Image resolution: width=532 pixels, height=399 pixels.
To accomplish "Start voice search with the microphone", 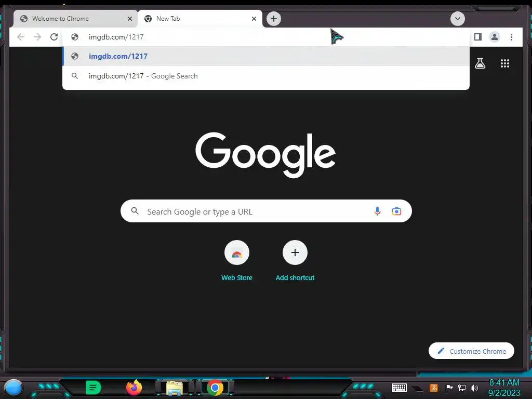I will click(x=377, y=211).
